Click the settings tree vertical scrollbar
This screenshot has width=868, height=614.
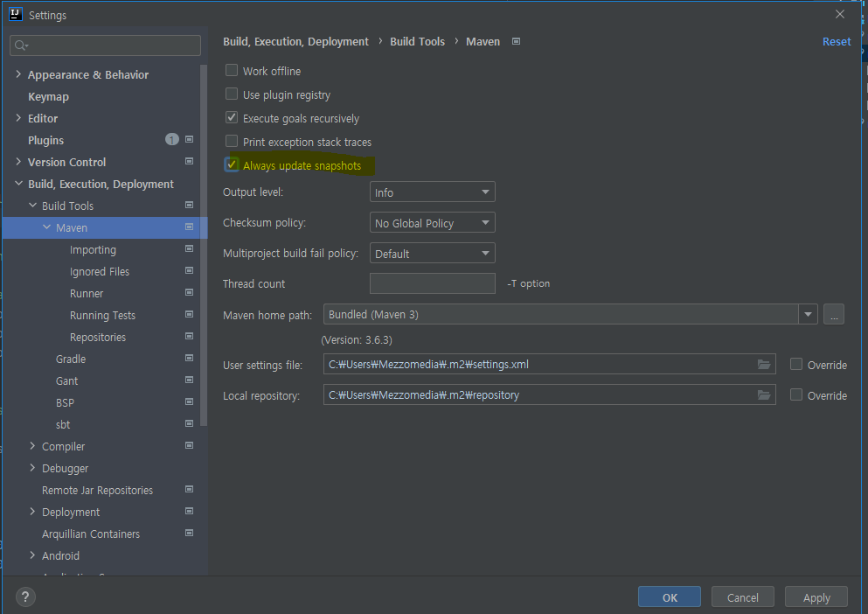(x=204, y=246)
